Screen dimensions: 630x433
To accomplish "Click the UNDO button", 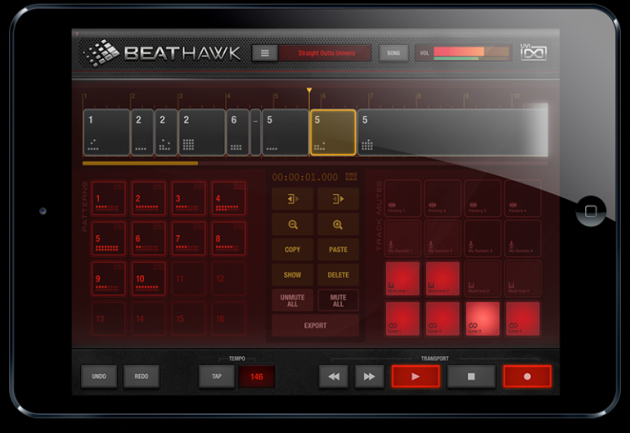I will (99, 376).
